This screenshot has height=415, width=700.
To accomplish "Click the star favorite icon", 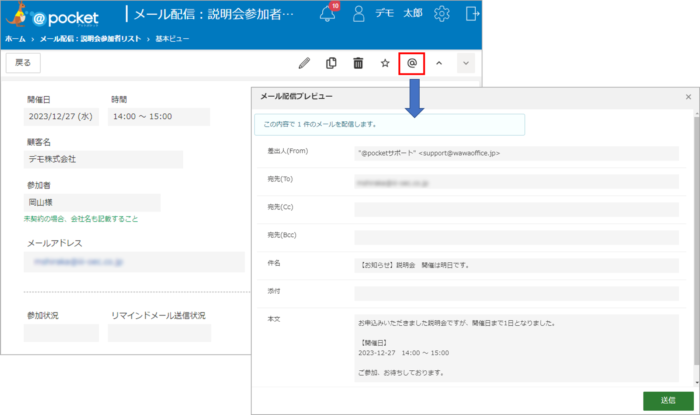I will (385, 63).
